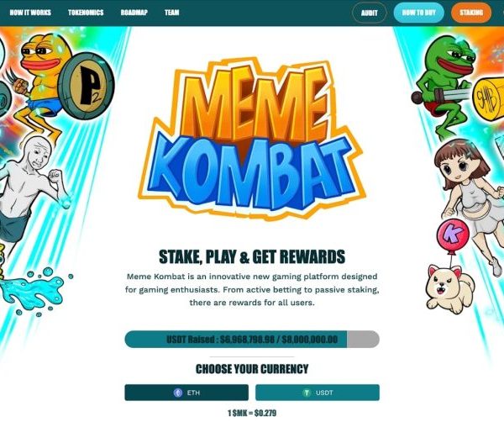Click the P2 coin shield
The height and width of the screenshot is (422, 504).
click(x=87, y=87)
